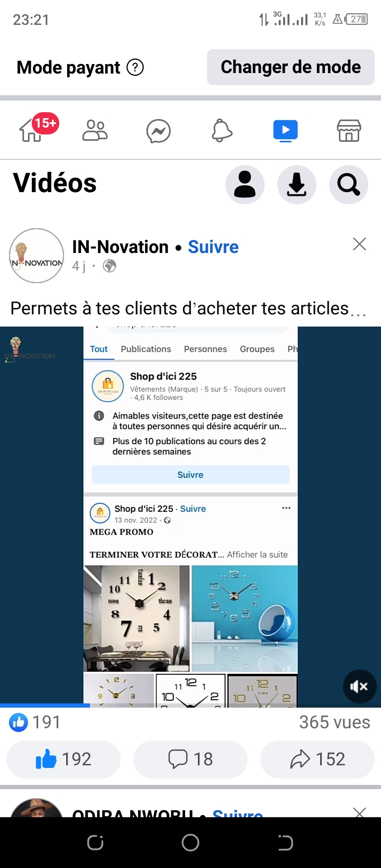Open the IN-Novation profile picture
381x868 pixels.
[x=37, y=256]
